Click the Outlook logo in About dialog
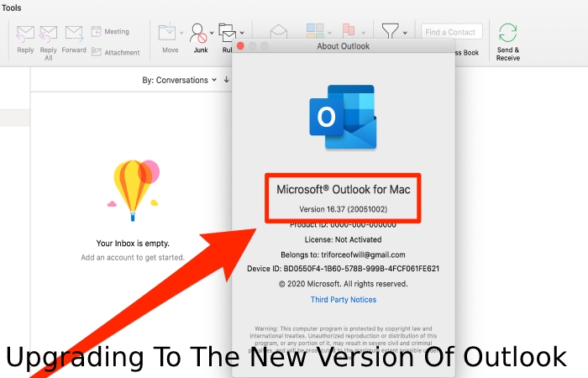This screenshot has width=588, height=378. (x=343, y=117)
